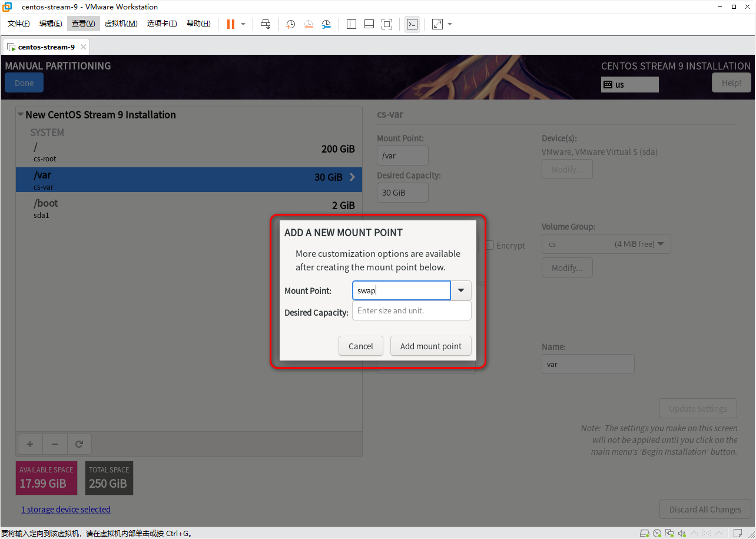The height and width of the screenshot is (539, 756).
Task: Open the 1 storage device selected link
Action: pyautogui.click(x=66, y=510)
